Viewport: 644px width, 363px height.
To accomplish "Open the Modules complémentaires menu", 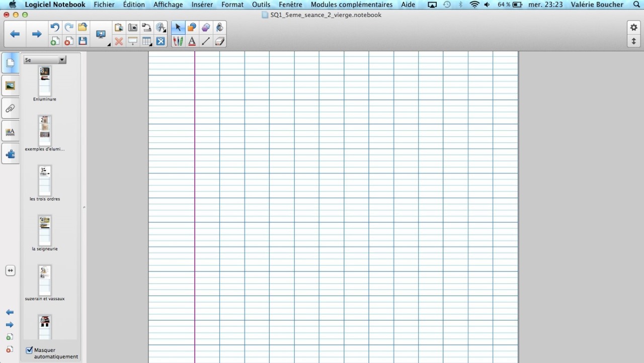I will (x=351, y=5).
